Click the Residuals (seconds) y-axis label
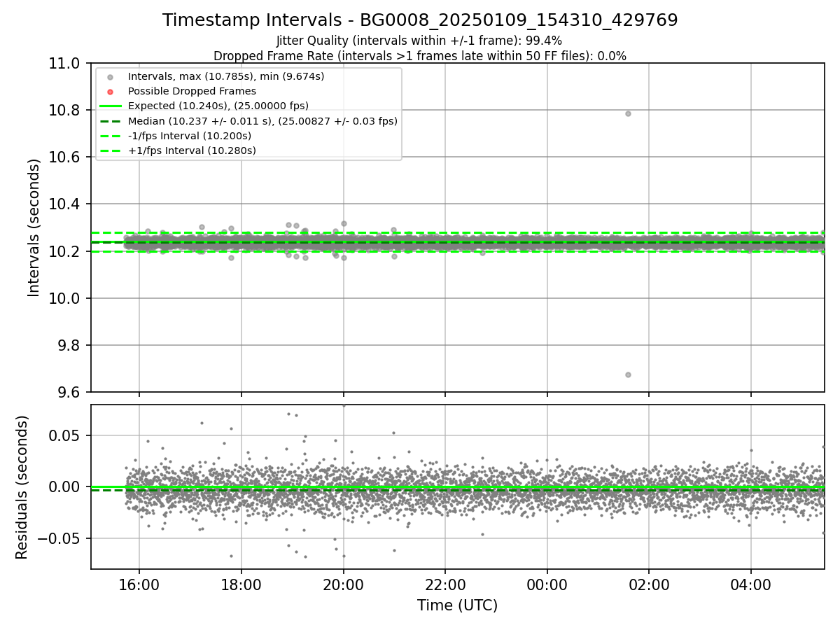The width and height of the screenshot is (840, 630). tap(22, 487)
